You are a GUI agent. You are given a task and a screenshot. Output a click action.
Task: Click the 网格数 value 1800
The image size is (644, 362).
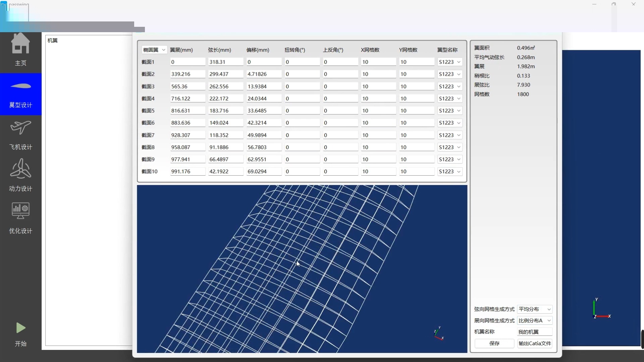pos(523,94)
